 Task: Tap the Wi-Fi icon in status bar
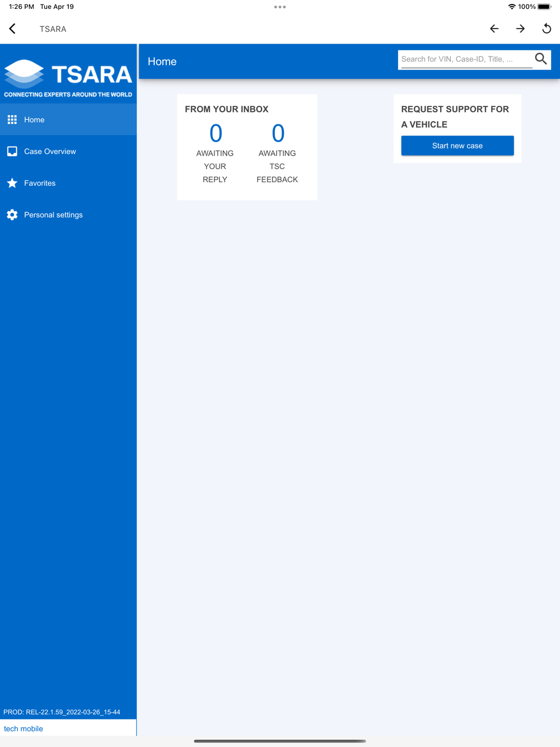pyautogui.click(x=512, y=7)
